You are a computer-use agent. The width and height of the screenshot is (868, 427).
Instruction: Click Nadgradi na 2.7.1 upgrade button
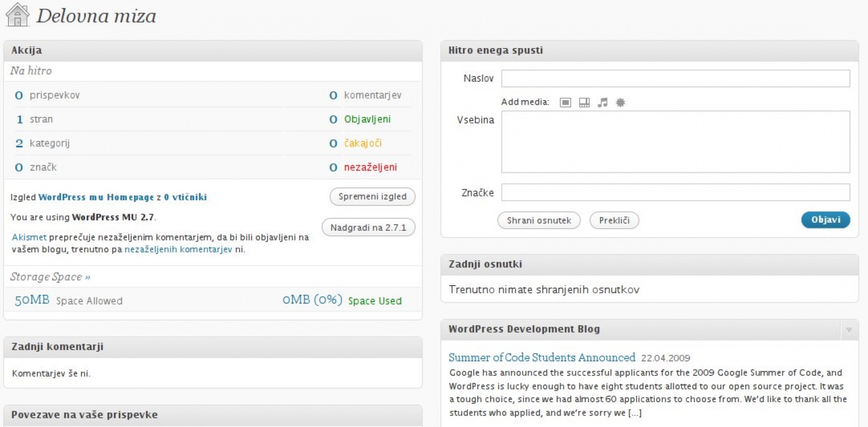pyautogui.click(x=368, y=227)
